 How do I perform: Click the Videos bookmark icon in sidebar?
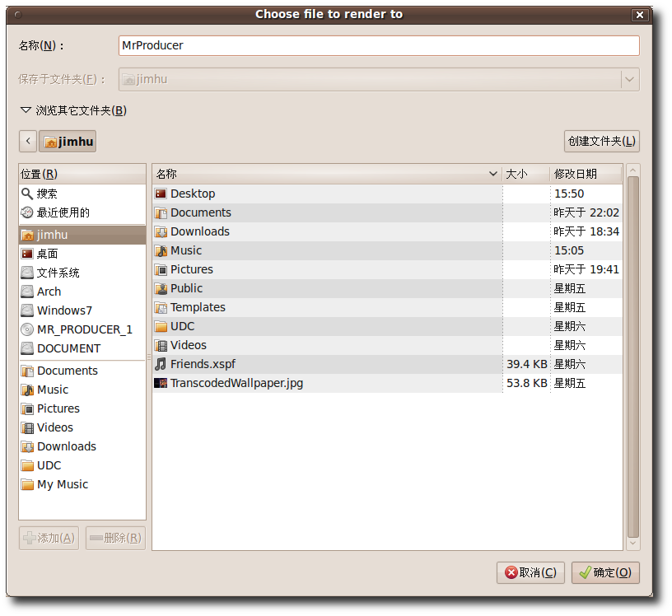click(x=27, y=427)
